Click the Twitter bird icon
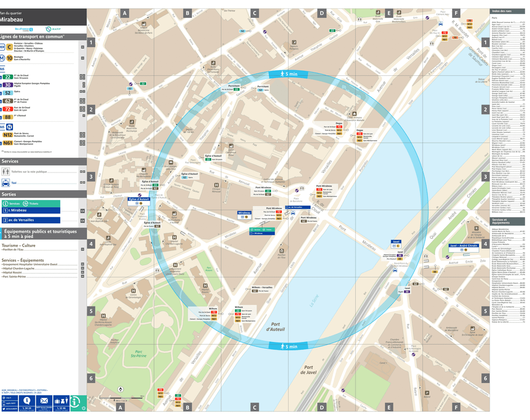Screen dimensions: 530x420 click(x=3, y=408)
